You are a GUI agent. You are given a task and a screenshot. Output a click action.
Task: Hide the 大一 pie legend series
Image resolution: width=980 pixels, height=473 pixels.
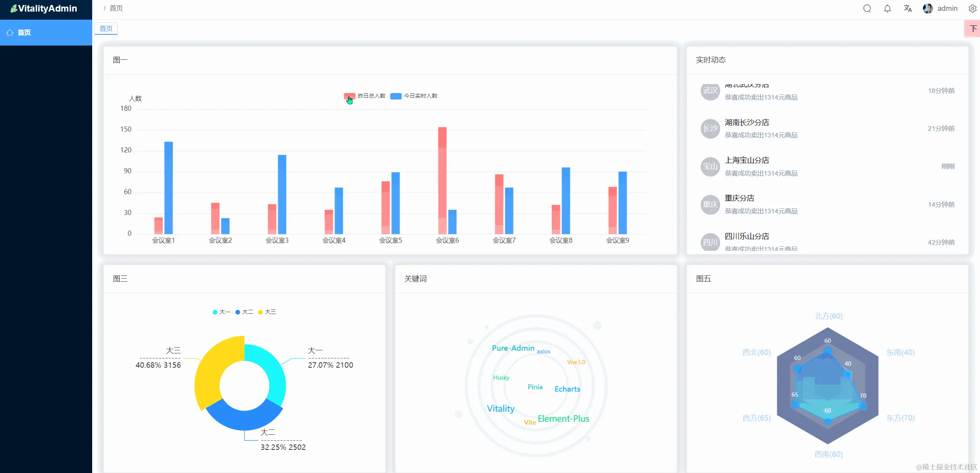click(x=221, y=312)
